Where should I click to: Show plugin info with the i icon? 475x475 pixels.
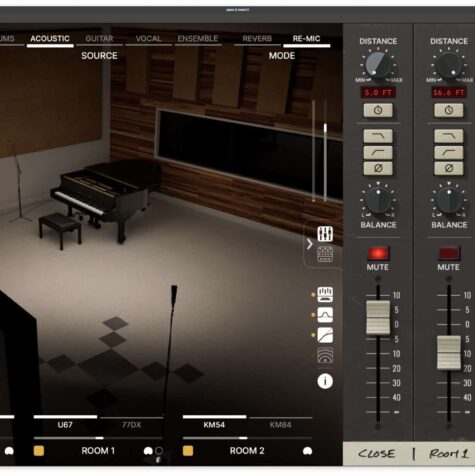tap(325, 381)
